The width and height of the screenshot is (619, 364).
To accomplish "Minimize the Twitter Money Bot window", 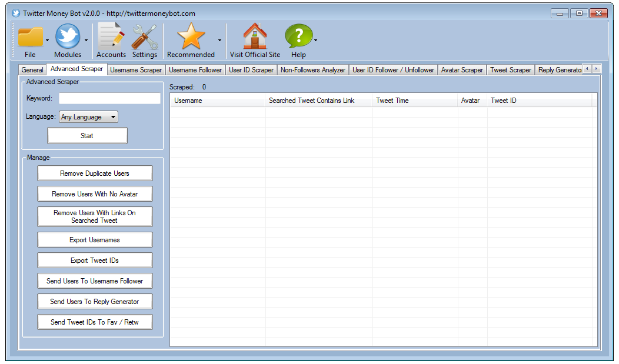I will tap(560, 14).
